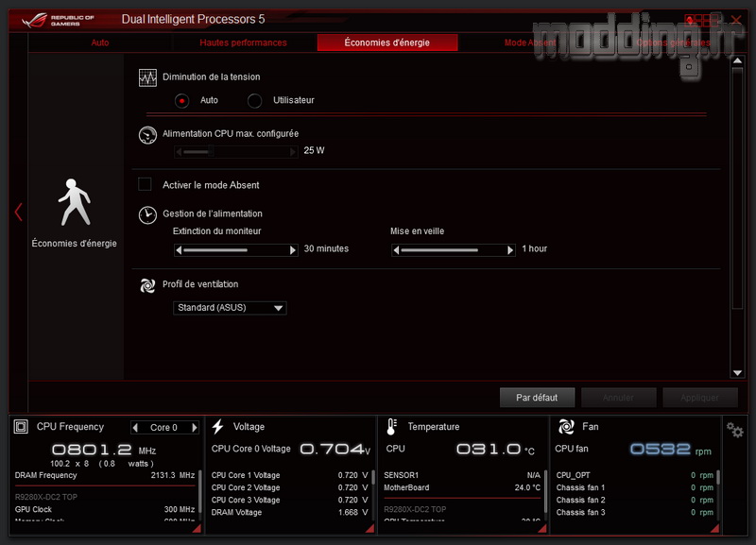Screen dimensions: 756x545
Task: Select the Utilisateur radio button
Action: point(254,101)
